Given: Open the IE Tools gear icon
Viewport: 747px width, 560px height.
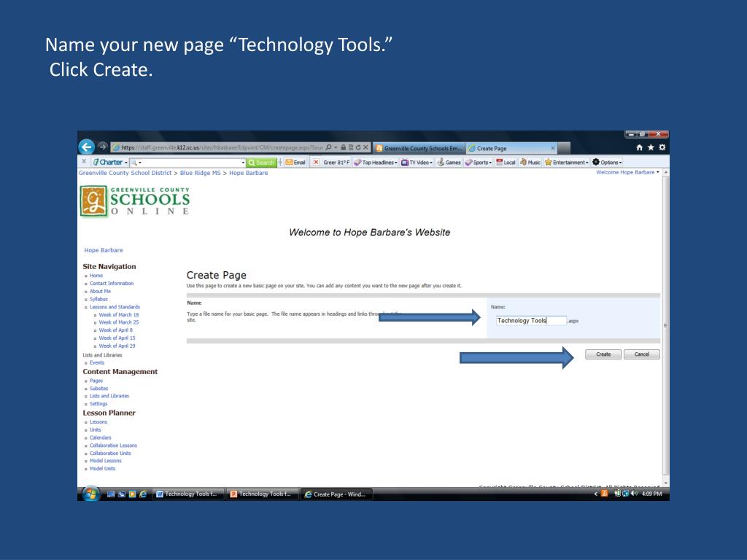Looking at the screenshot, I should click(661, 148).
